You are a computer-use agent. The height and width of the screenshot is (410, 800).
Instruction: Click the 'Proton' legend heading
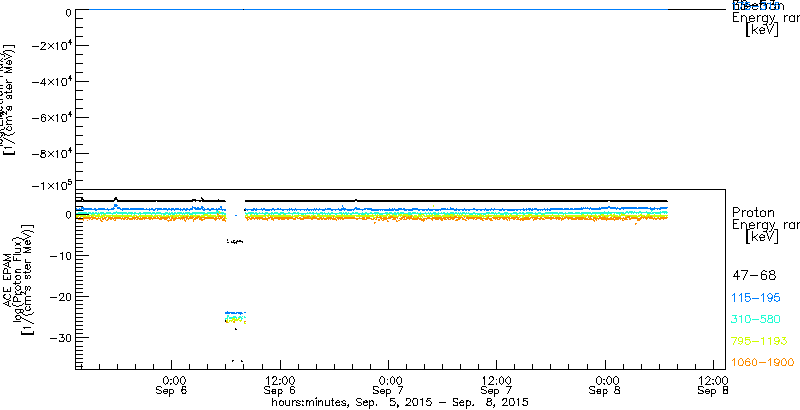click(753, 212)
